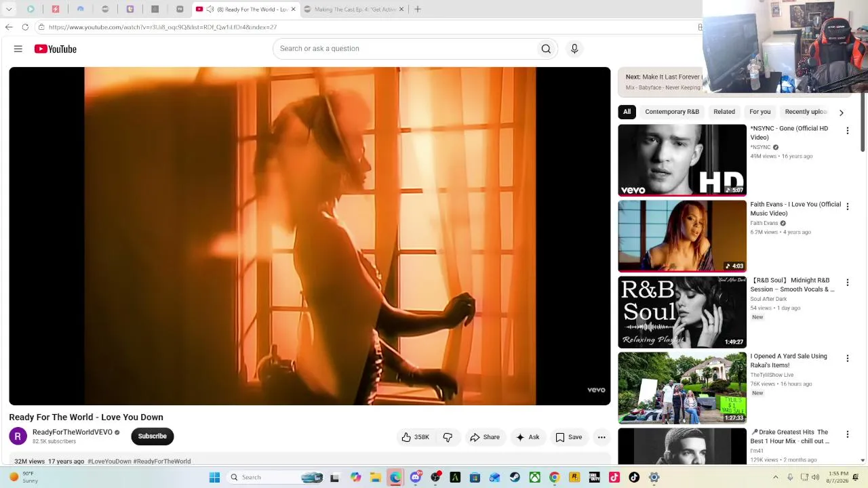This screenshot has height=488, width=868.
Task: Open options for R&B Soul Midnight video
Action: click(847, 283)
